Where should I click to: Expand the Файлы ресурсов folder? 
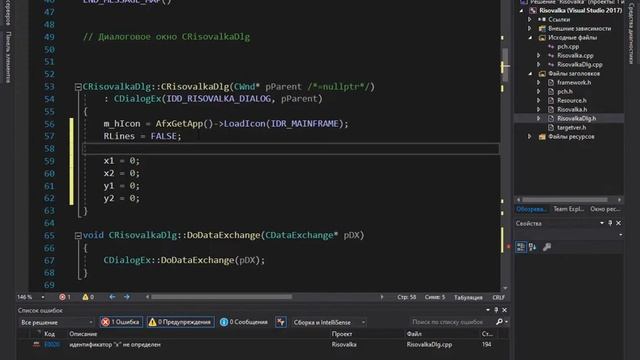[x=530, y=136]
